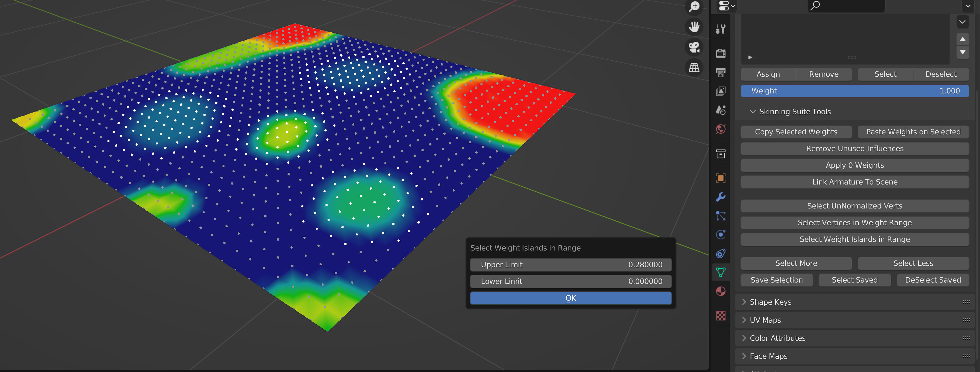This screenshot has width=980, height=372.
Task: Click the UV Maps panel drag grip
Action: pyautogui.click(x=966, y=320)
